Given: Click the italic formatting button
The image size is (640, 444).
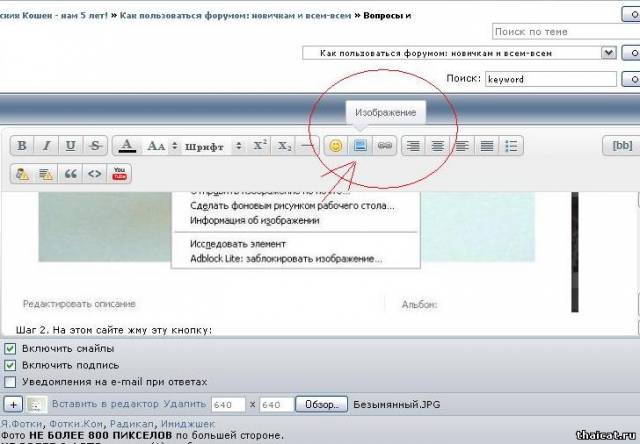Looking at the screenshot, I should (46, 146).
